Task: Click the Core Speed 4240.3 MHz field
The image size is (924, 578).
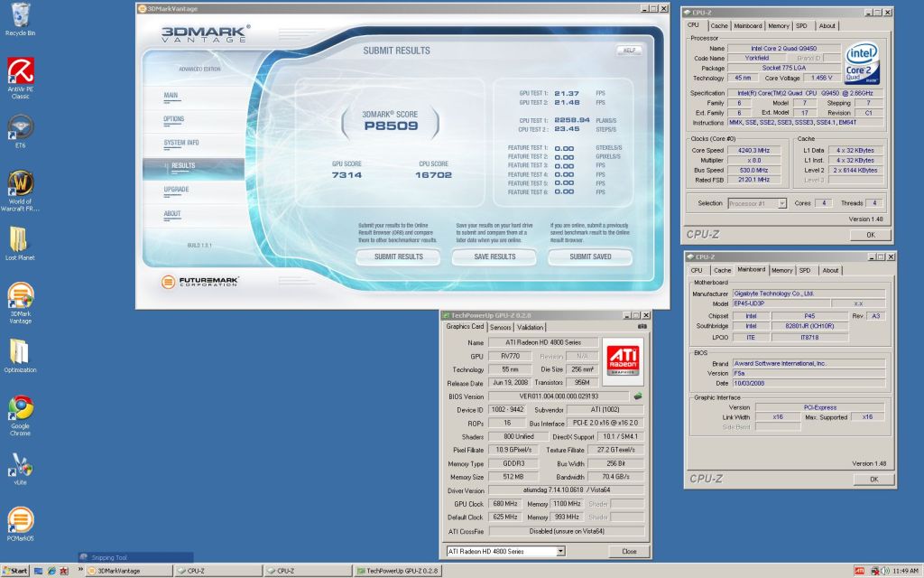Action: coord(753,151)
